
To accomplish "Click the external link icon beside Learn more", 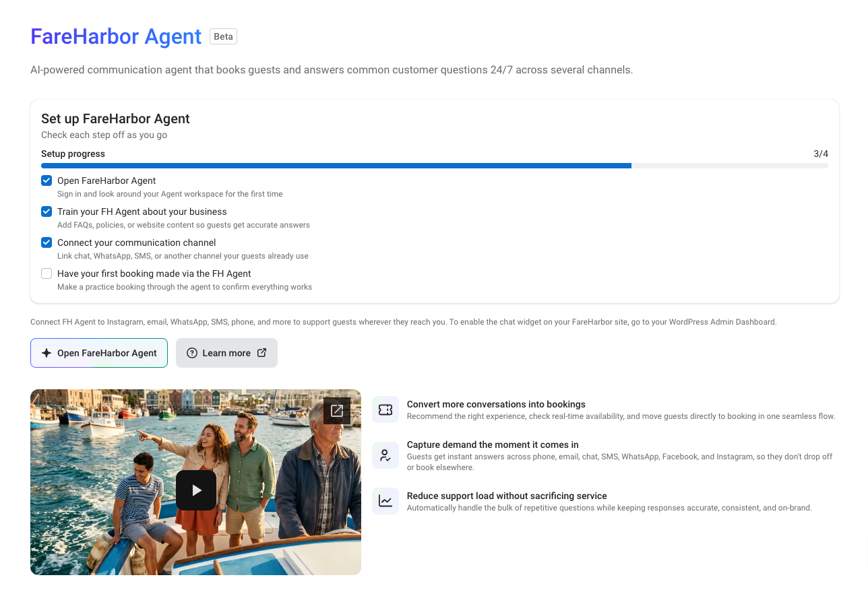I will pyautogui.click(x=262, y=352).
